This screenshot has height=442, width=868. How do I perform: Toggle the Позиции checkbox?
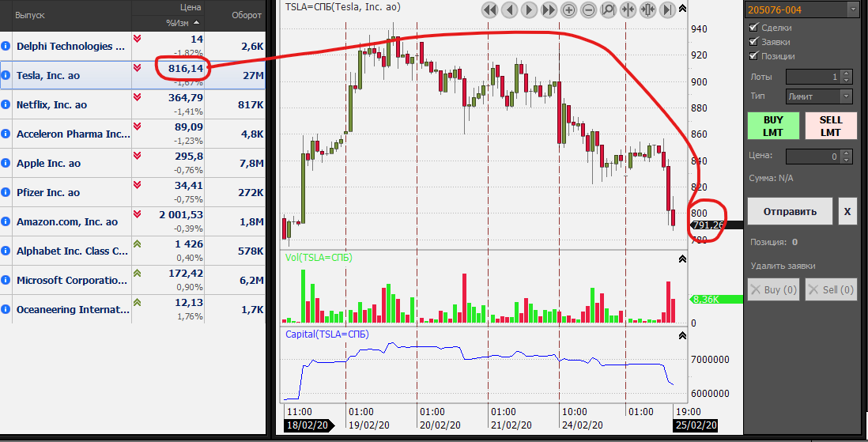coord(753,56)
